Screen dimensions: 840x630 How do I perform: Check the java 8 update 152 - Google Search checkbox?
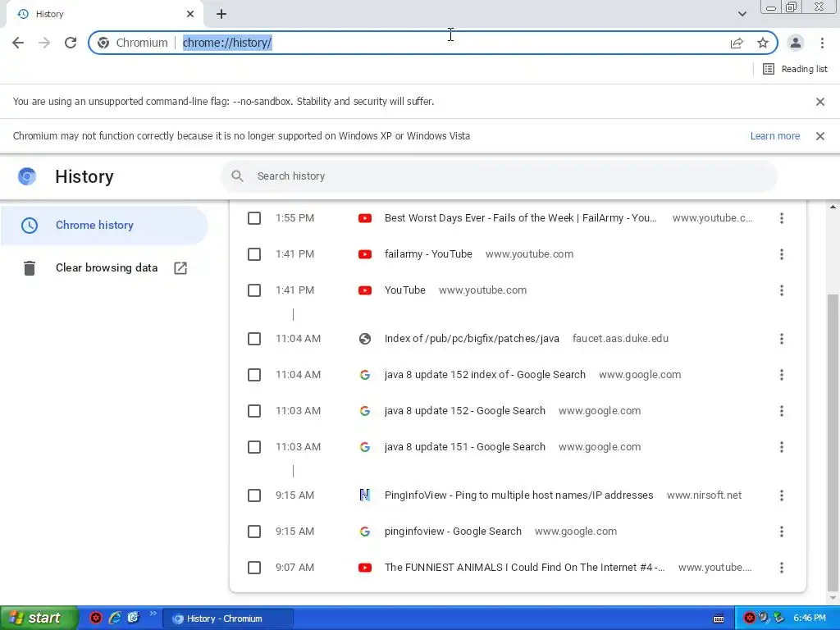[254, 411]
